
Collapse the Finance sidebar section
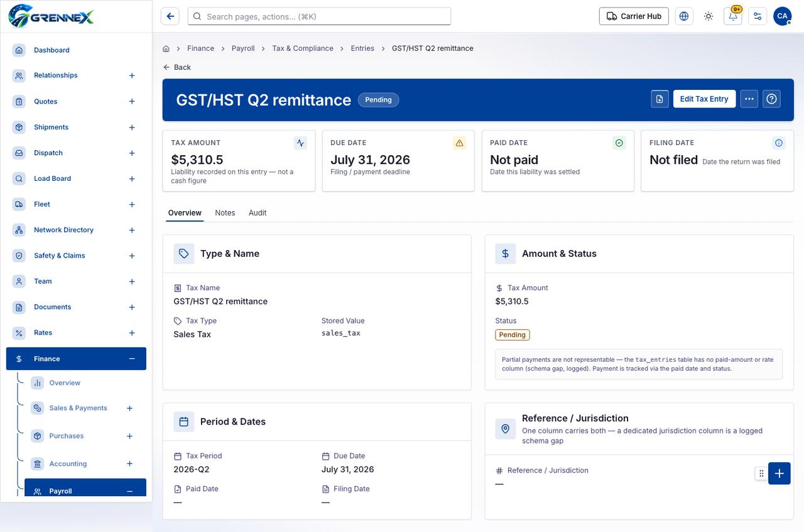coord(132,359)
